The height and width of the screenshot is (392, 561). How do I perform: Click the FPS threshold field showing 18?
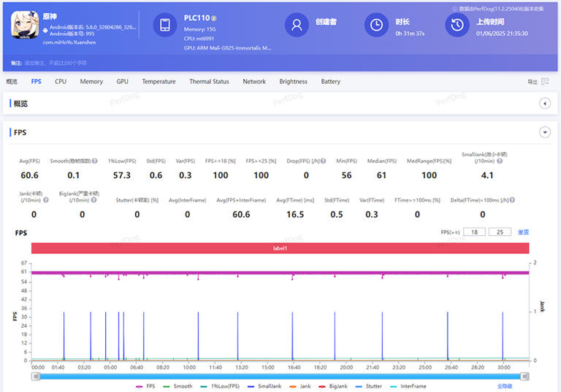[x=474, y=232]
